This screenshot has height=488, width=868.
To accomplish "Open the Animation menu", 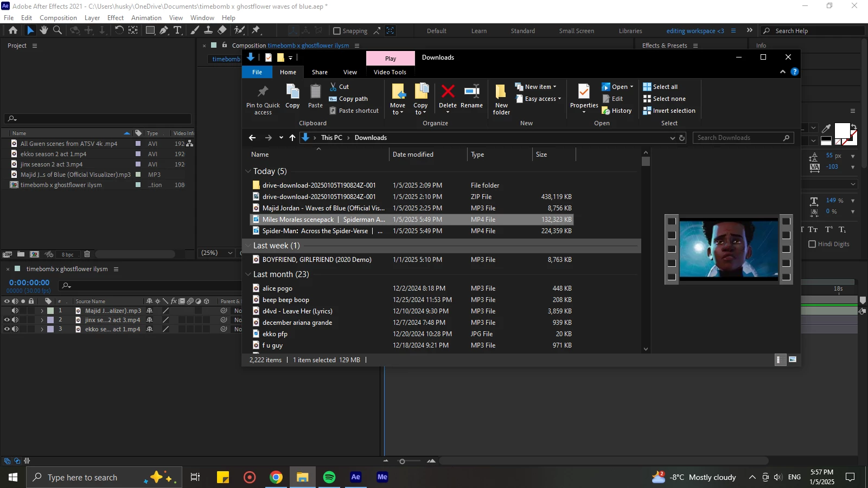I will pos(146,18).
